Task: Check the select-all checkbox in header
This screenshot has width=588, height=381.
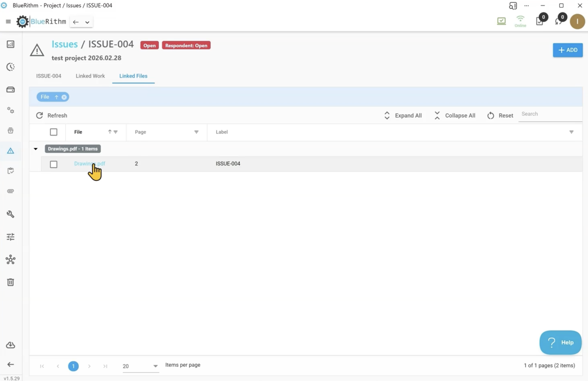Action: [x=53, y=132]
